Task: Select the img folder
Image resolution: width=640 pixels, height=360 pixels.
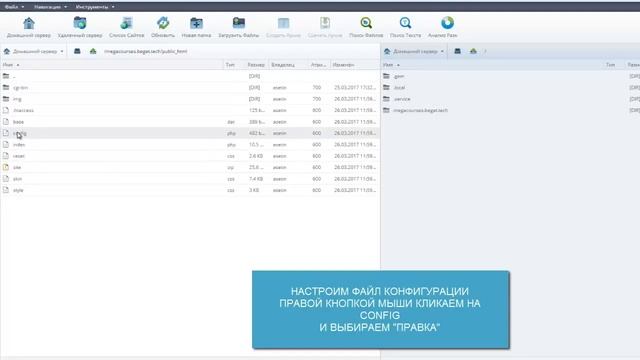Action: [190, 99]
